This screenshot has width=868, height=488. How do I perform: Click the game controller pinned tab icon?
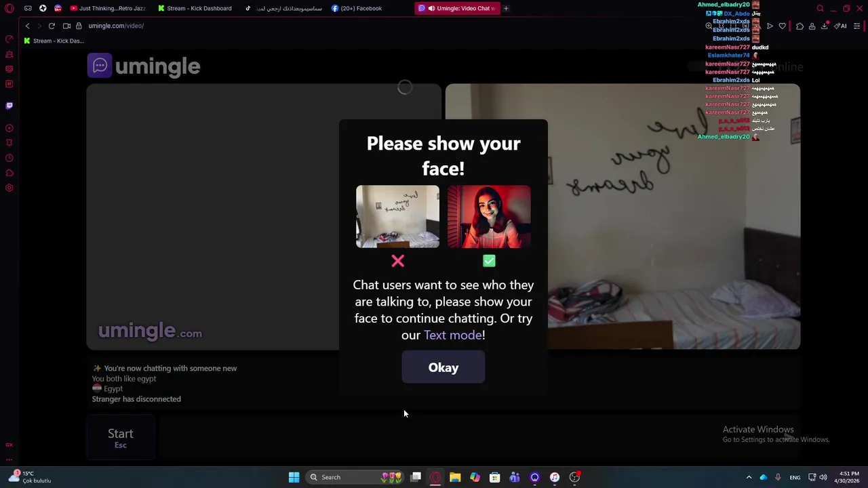tap(28, 8)
